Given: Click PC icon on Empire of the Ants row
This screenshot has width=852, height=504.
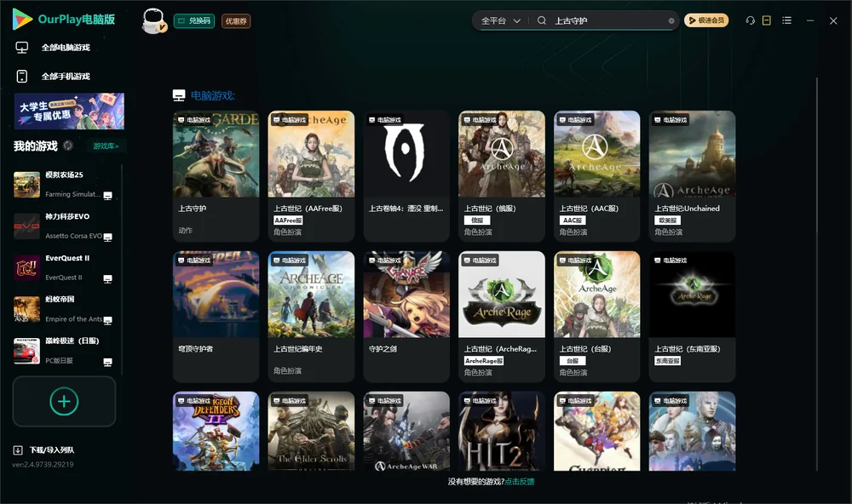Looking at the screenshot, I should click(107, 320).
